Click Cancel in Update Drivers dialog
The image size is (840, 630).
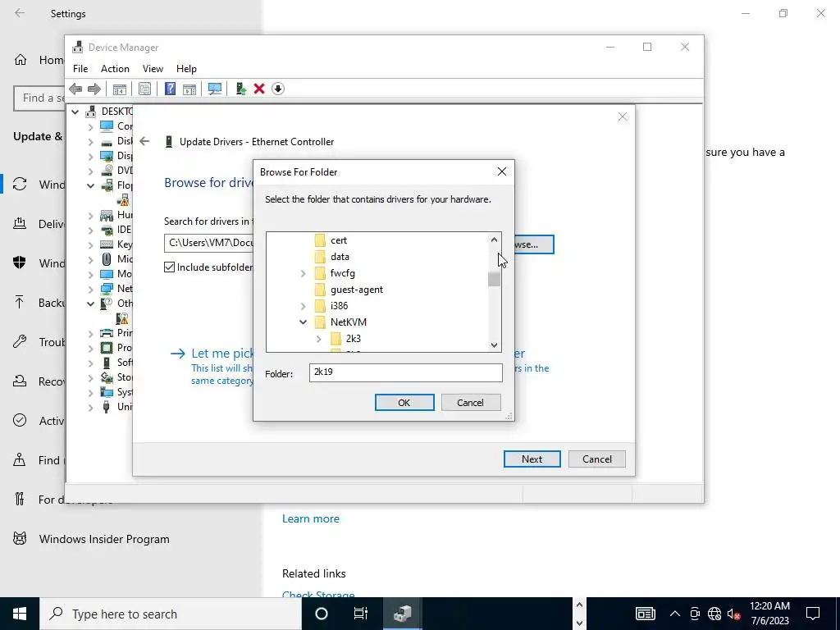point(597,459)
